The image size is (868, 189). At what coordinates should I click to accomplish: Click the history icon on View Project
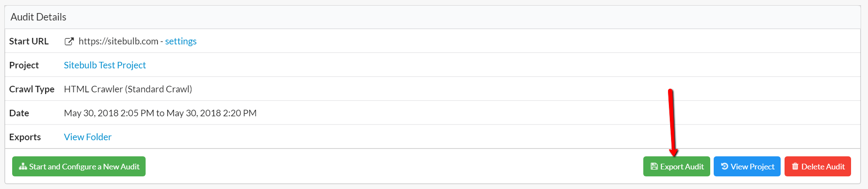725,166
